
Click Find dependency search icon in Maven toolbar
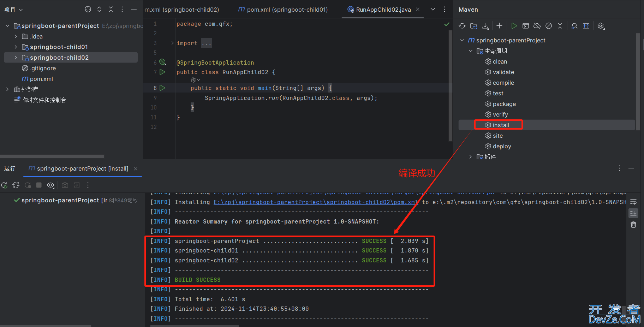click(x=574, y=26)
